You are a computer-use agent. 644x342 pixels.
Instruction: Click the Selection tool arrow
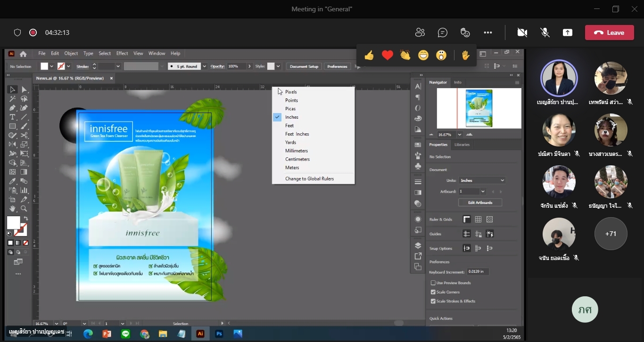[x=13, y=90]
